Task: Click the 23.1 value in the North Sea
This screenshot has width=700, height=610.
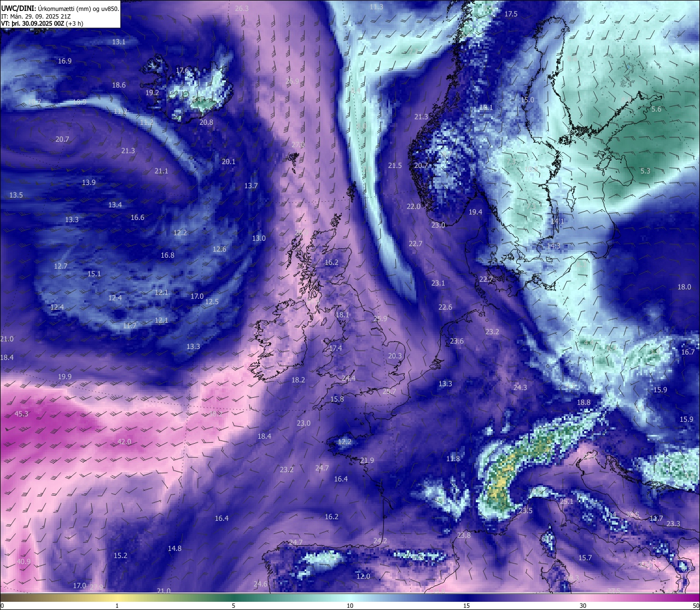Action: [x=437, y=283]
